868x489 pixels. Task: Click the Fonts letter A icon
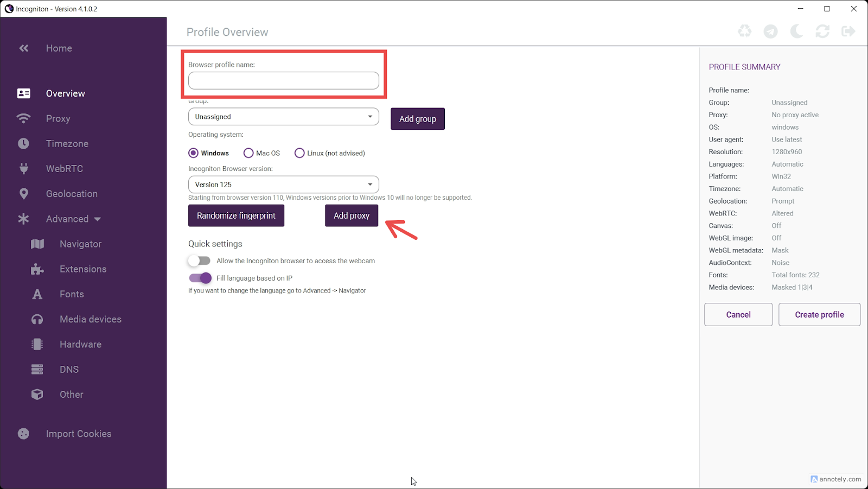[37, 294]
